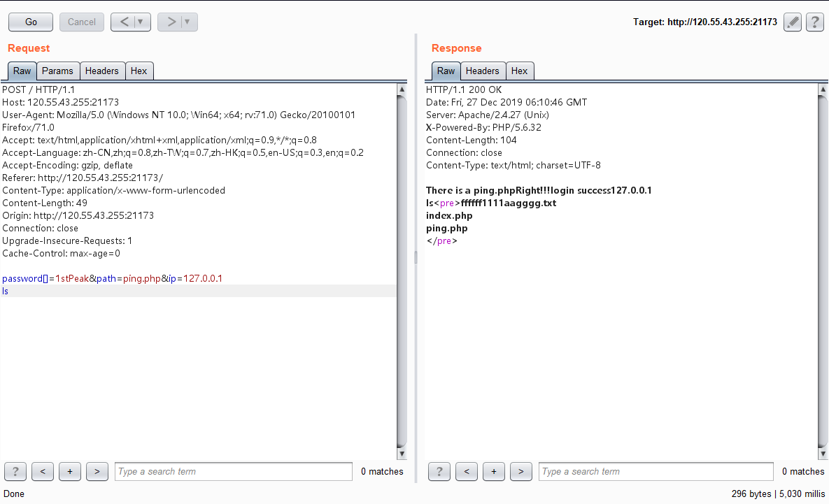This screenshot has width=829, height=504.
Task: Open help via top-right question mark
Action: 815,22
